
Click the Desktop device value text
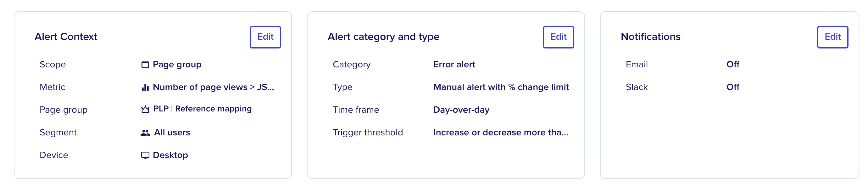(x=170, y=155)
